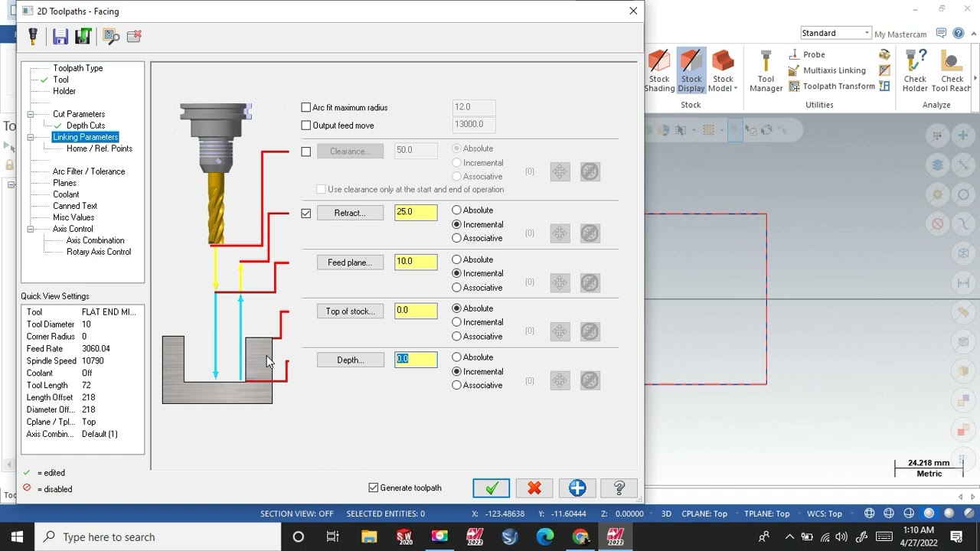This screenshot has height=551, width=980.
Task: Open Toolpath Transform utility
Action: click(831, 86)
